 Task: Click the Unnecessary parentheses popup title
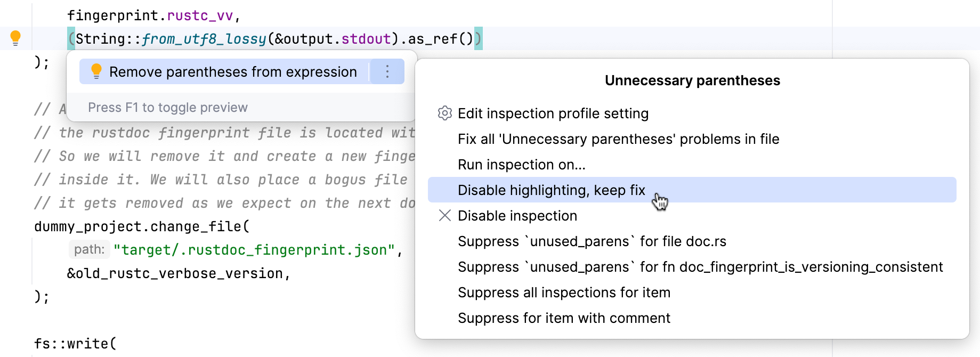click(x=692, y=80)
